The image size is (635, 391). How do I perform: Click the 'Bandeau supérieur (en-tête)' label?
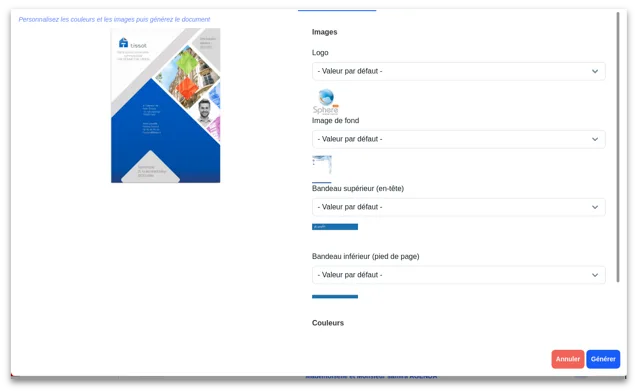[x=358, y=188]
